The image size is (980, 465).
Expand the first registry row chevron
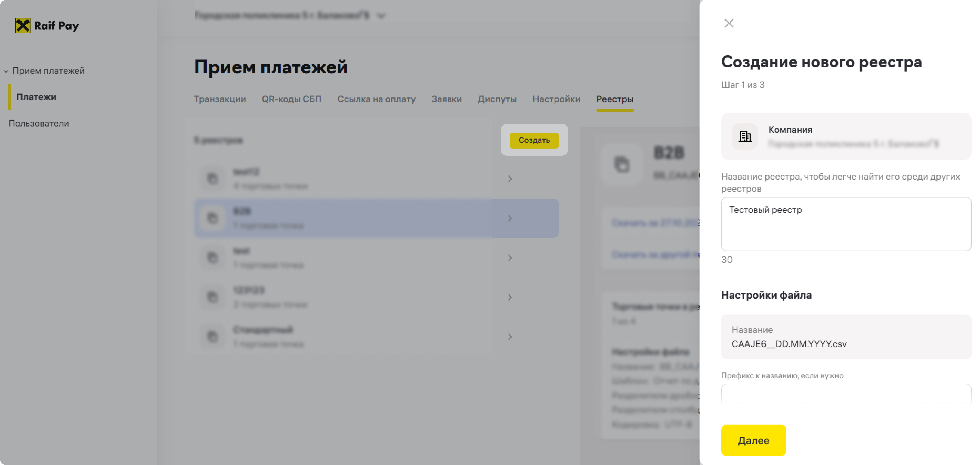coord(510,179)
